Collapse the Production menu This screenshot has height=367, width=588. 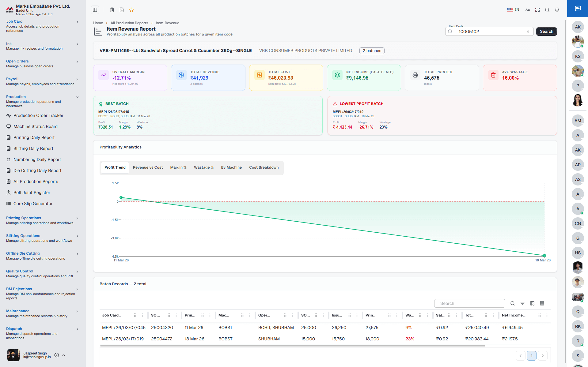click(x=42, y=101)
